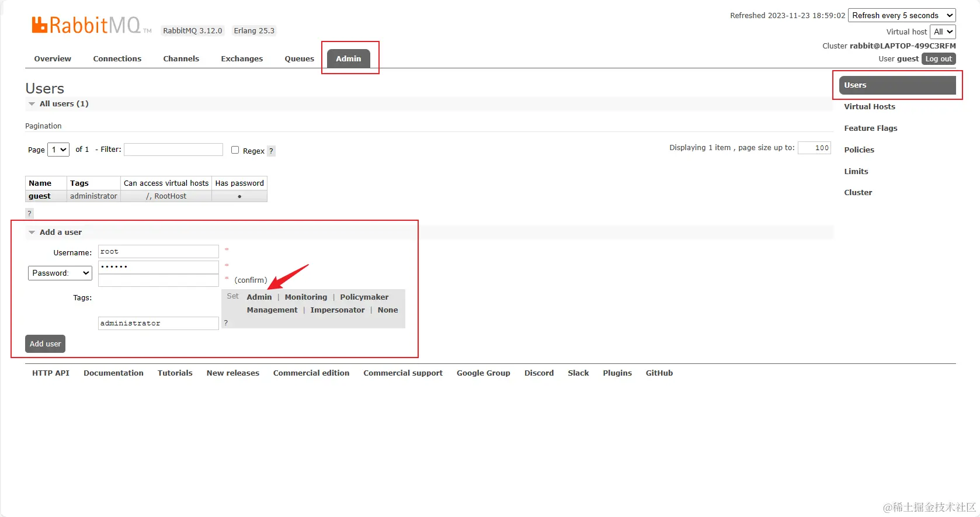Open Virtual Hosts in the sidebar
The height and width of the screenshot is (517, 980).
pyautogui.click(x=870, y=106)
